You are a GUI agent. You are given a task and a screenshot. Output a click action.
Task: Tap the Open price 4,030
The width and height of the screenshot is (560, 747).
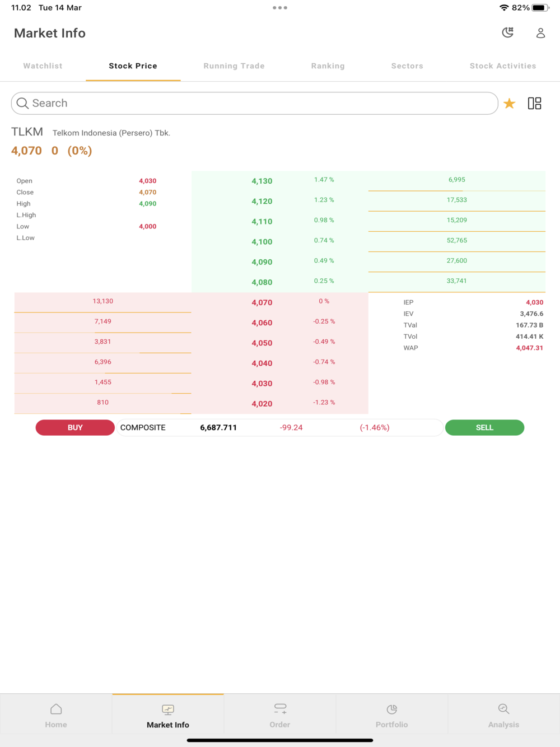(148, 181)
